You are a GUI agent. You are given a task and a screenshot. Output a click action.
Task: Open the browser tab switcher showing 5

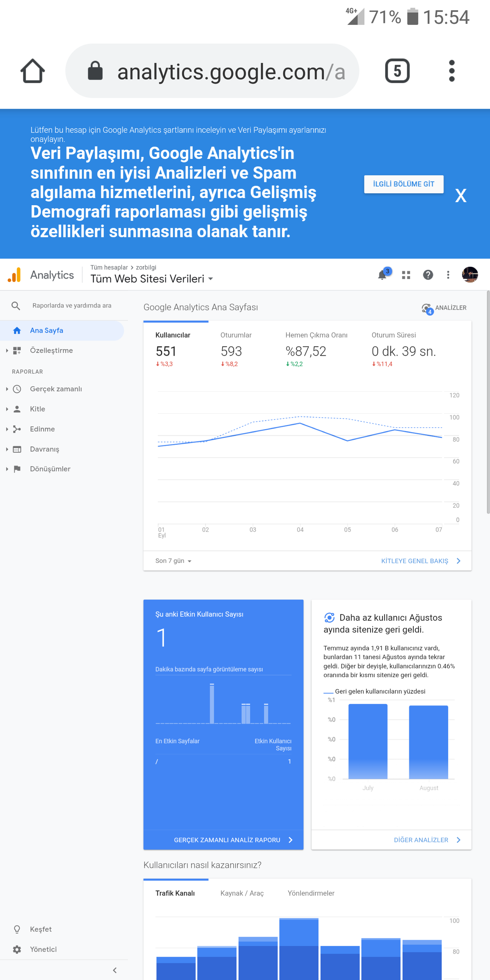(x=397, y=71)
